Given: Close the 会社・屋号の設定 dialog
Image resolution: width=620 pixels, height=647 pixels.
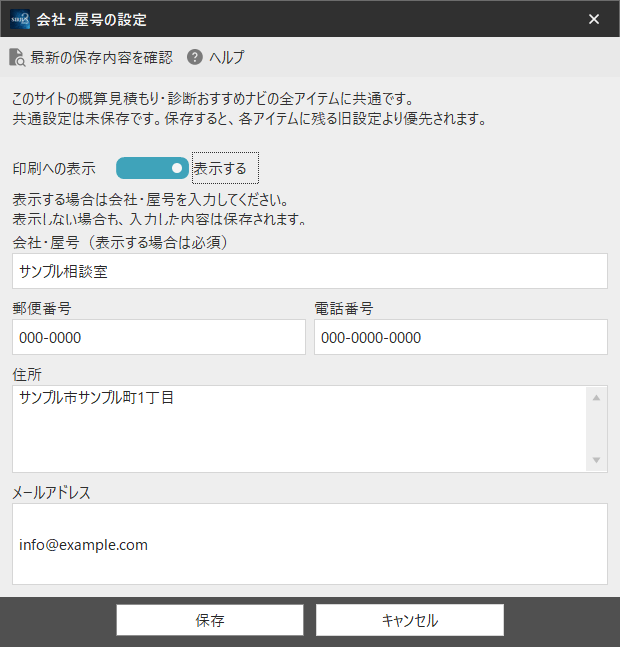Looking at the screenshot, I should [594, 19].
